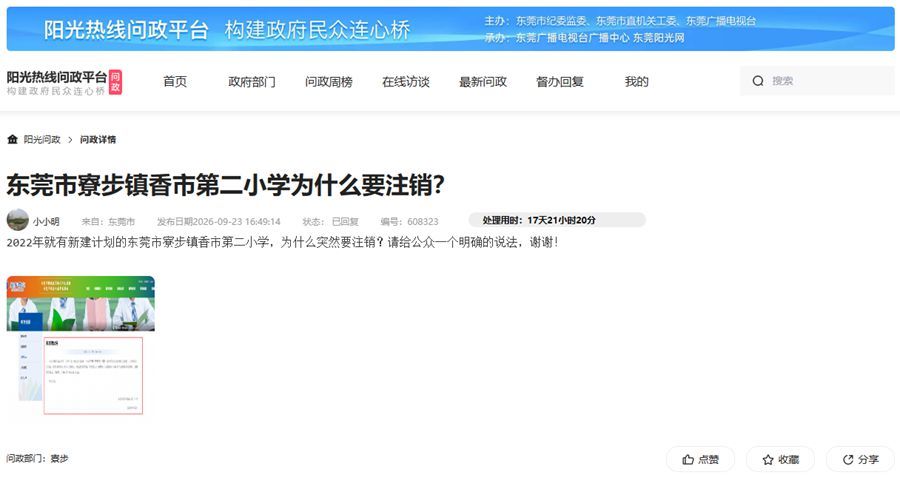Click 问政部门: 寮步 label
The width and height of the screenshot is (900, 492).
[37, 458]
